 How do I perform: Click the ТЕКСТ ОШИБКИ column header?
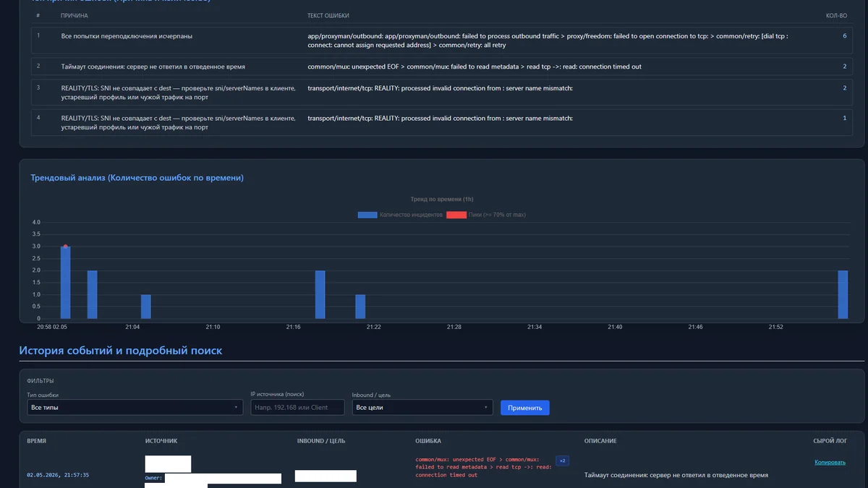[x=330, y=15]
